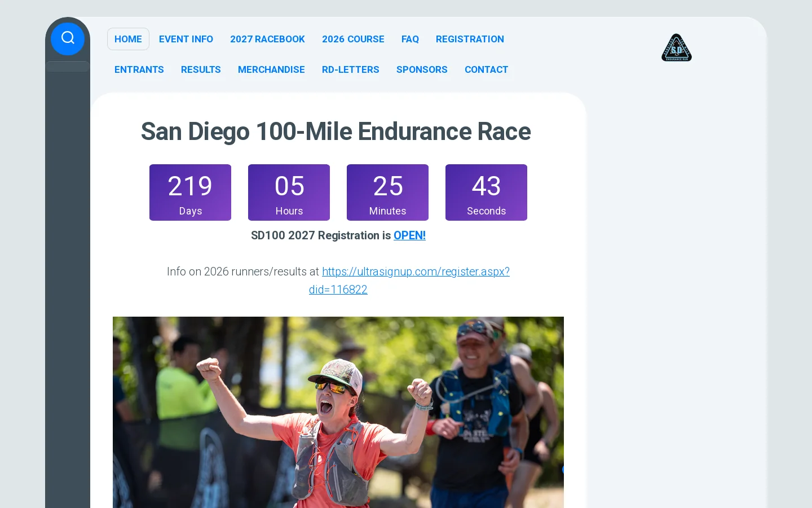View the RESULTS page
Screen dimensions: 812x508
(x=201, y=69)
